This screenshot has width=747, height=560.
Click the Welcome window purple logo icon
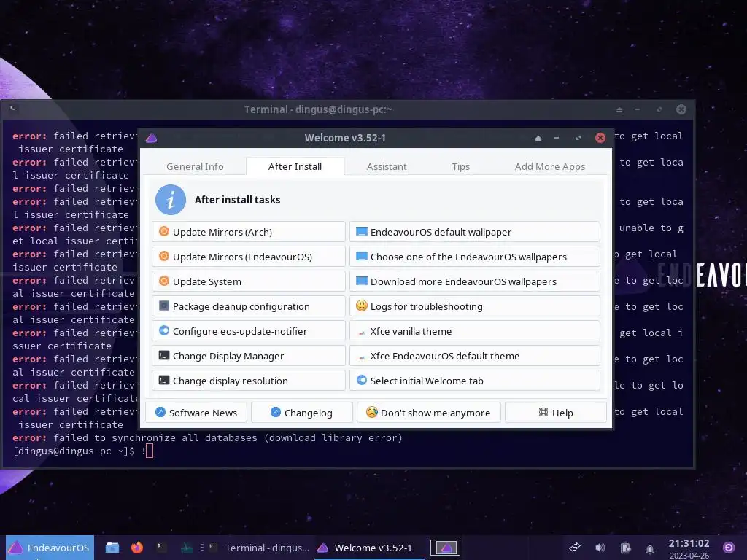tap(152, 138)
